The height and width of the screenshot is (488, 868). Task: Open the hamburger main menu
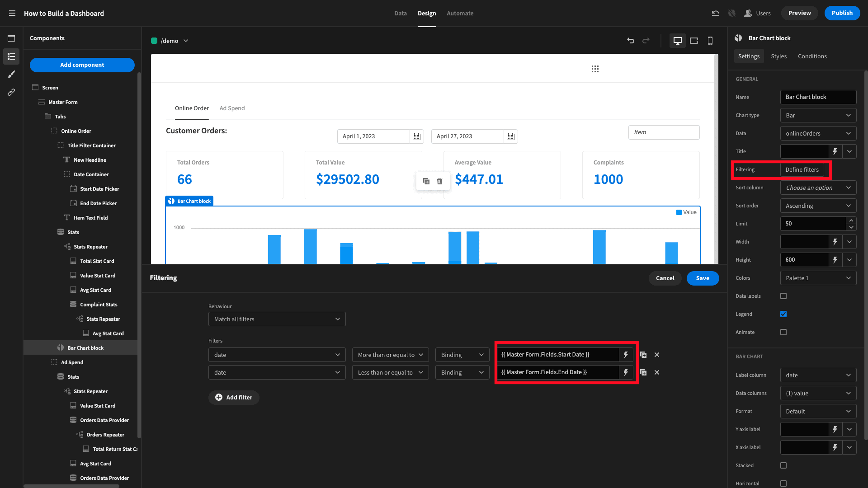12,13
